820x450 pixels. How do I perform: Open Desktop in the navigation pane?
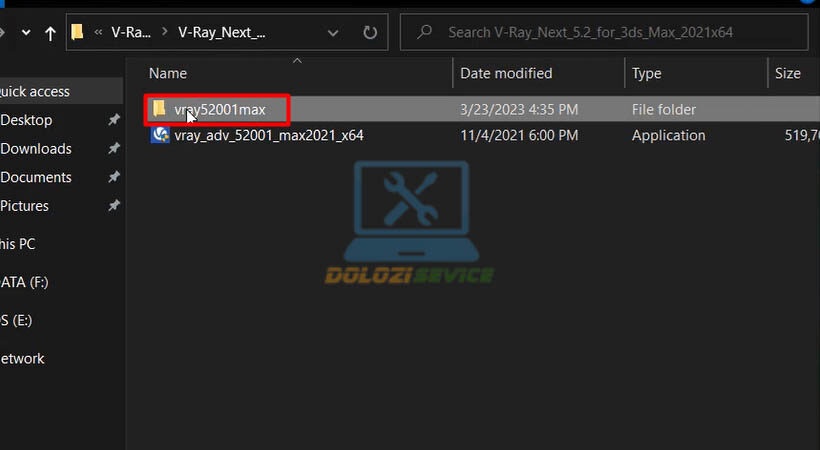click(26, 120)
